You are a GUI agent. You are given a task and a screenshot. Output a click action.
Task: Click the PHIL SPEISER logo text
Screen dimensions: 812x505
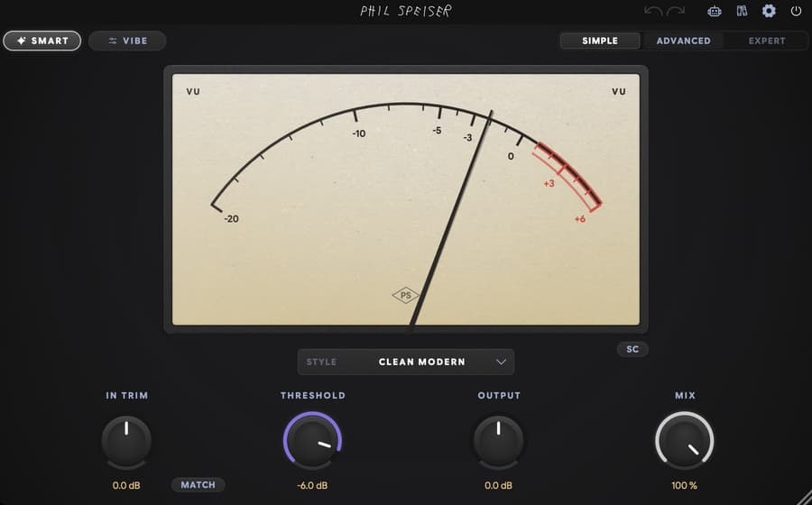(406, 11)
